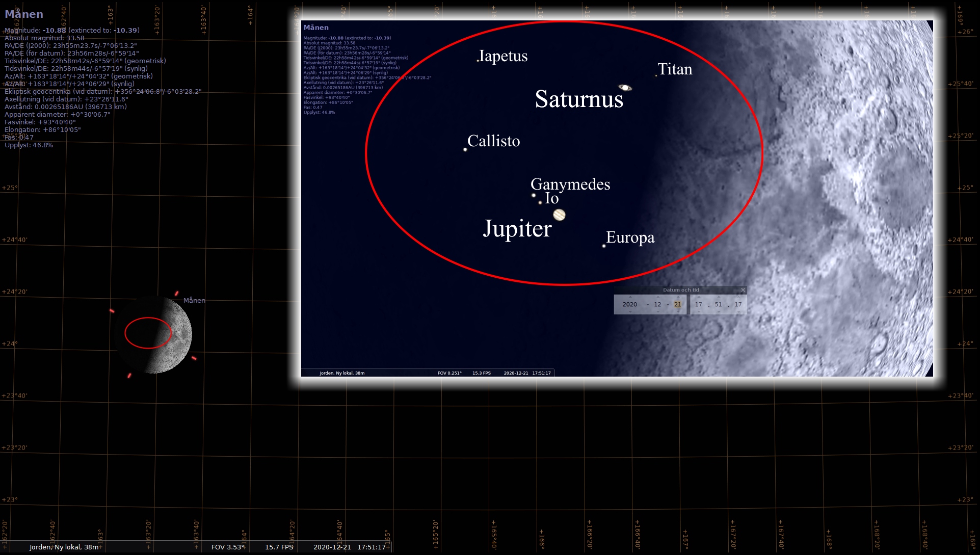Click date 2020-12-21 in bottom status bar
Screen dimensions: 980x555
[x=332, y=547]
